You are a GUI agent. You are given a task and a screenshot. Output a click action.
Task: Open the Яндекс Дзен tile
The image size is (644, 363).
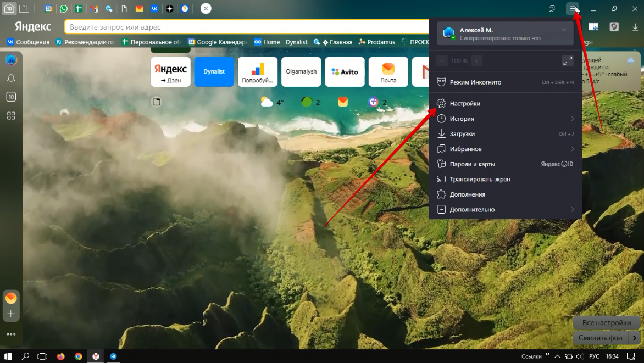170,72
